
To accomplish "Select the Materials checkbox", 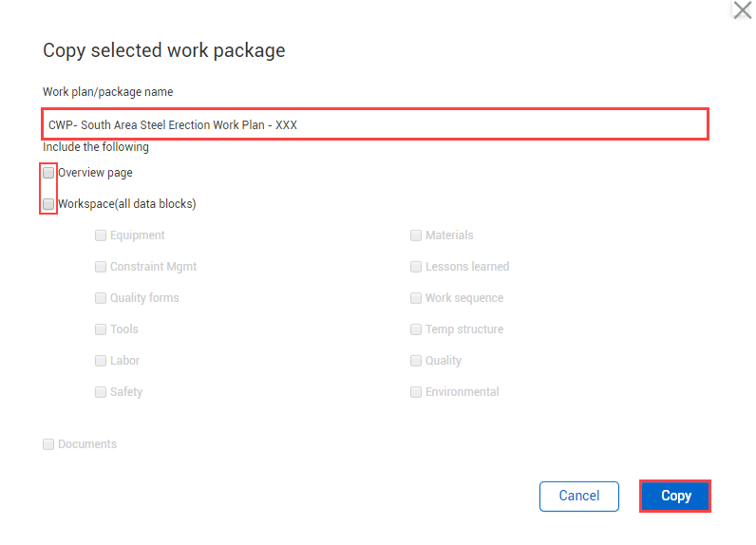I will pos(416,235).
